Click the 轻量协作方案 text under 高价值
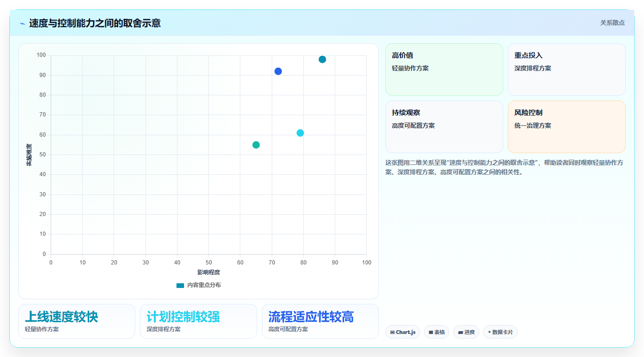The image size is (644, 357). coord(410,68)
